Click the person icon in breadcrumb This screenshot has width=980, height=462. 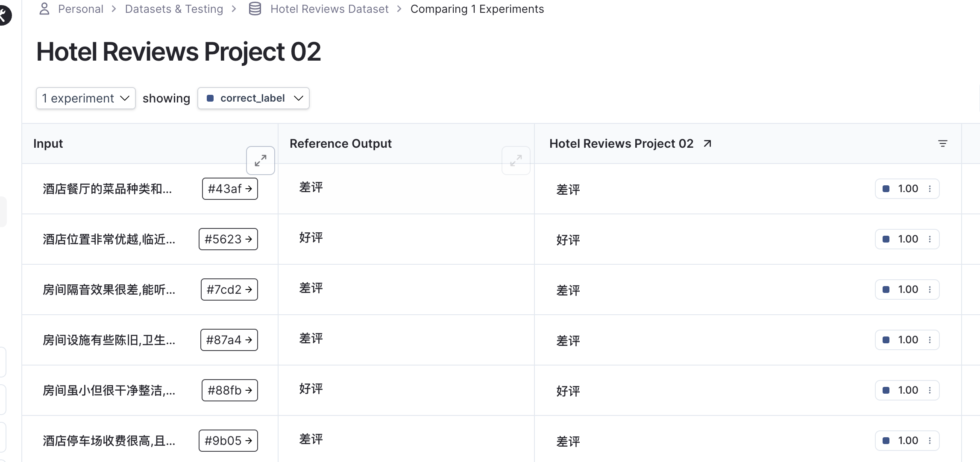coord(44,9)
